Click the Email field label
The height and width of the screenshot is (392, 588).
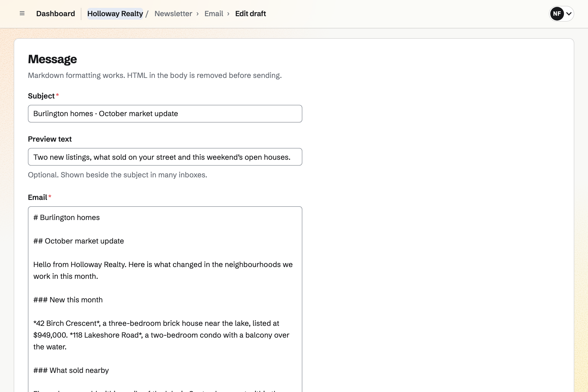[x=37, y=197]
